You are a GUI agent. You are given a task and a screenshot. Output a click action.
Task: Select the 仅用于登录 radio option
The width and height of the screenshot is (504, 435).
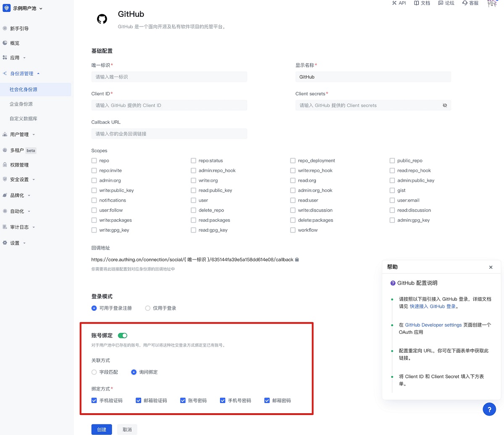tap(147, 308)
